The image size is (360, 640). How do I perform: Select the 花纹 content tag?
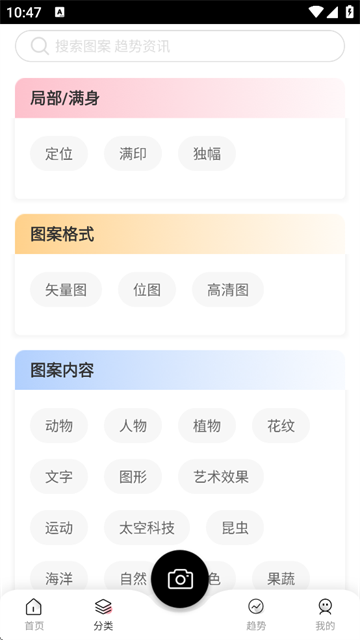[281, 426]
